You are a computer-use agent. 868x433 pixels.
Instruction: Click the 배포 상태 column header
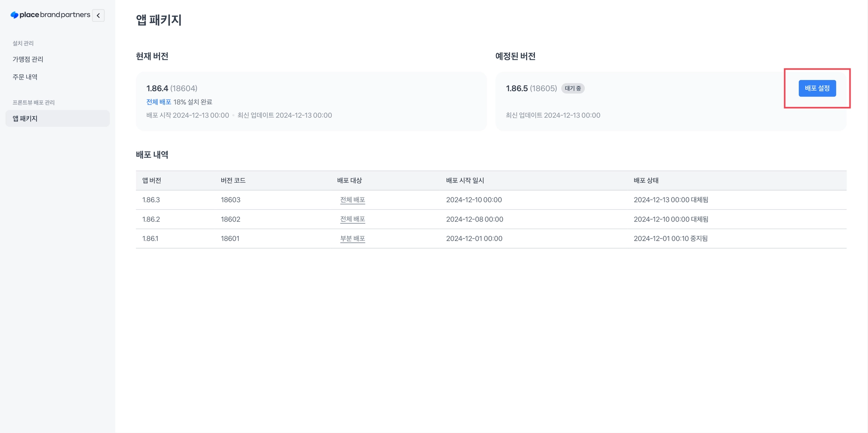(646, 180)
